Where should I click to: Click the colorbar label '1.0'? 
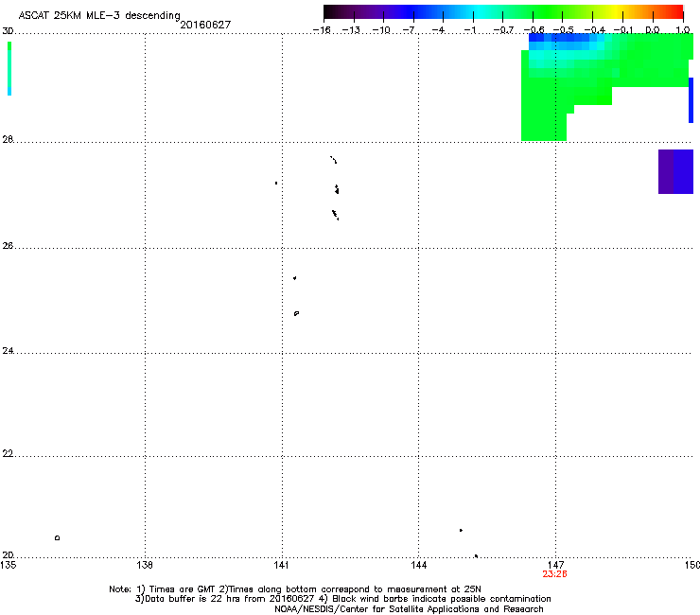coord(683,30)
